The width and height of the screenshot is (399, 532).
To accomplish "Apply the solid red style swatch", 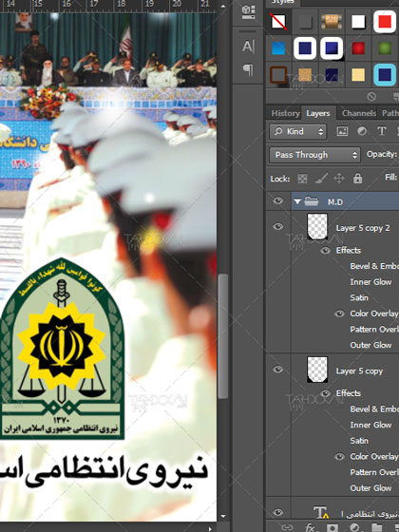I will click(x=385, y=22).
